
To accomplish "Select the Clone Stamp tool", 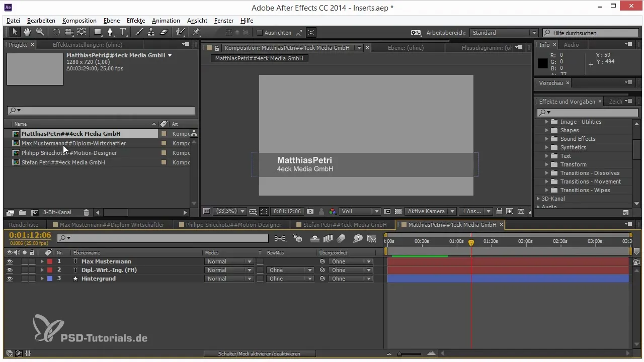I will click(151, 32).
